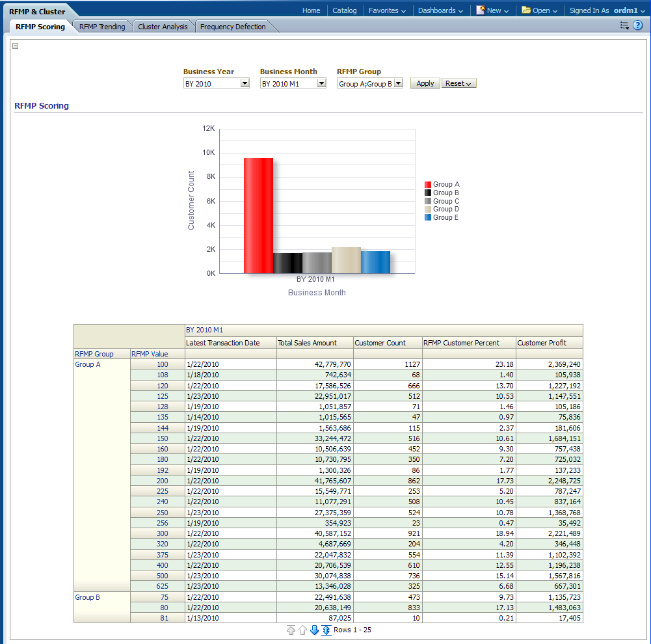
Task: Open the Frequency Defection tab
Action: pos(233,27)
